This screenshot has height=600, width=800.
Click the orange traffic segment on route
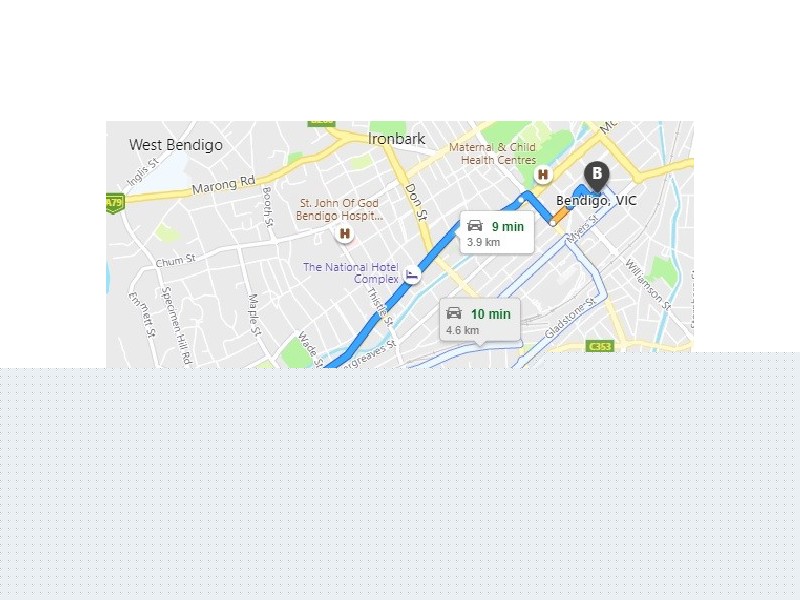(x=561, y=215)
